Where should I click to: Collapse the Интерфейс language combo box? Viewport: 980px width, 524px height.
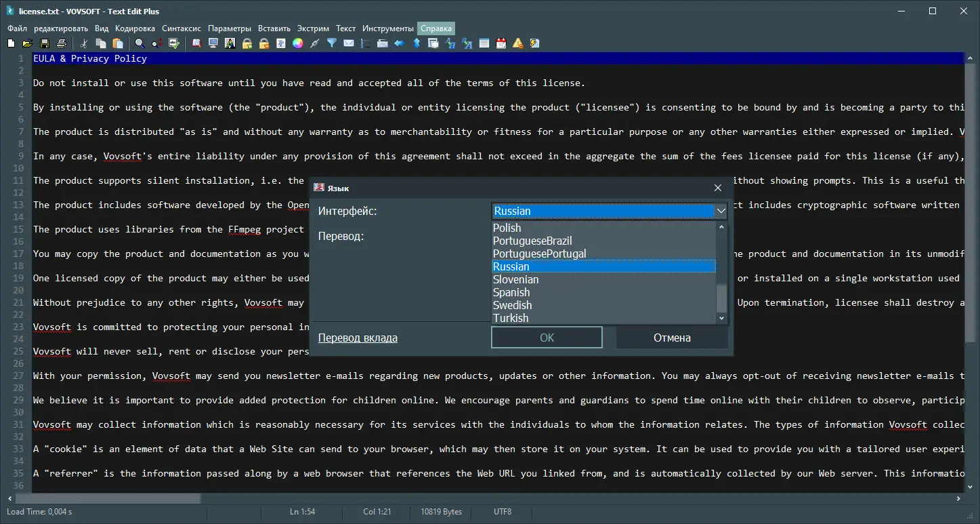(721, 211)
